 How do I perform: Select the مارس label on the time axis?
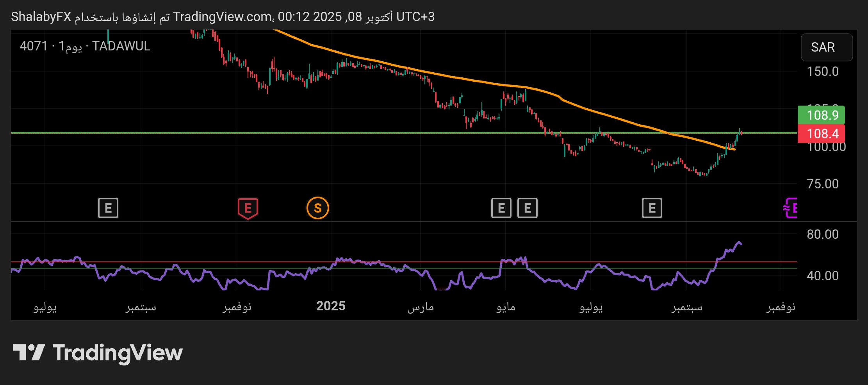421,307
